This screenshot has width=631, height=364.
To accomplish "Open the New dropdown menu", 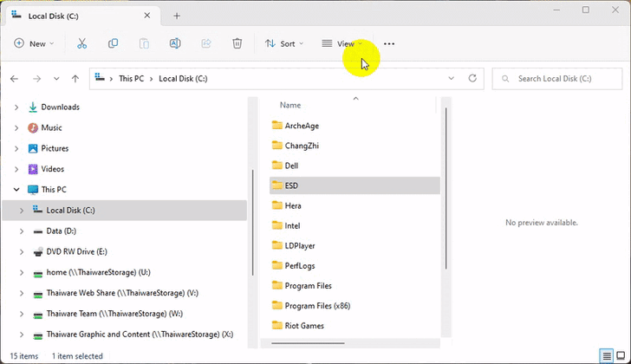I will [34, 43].
